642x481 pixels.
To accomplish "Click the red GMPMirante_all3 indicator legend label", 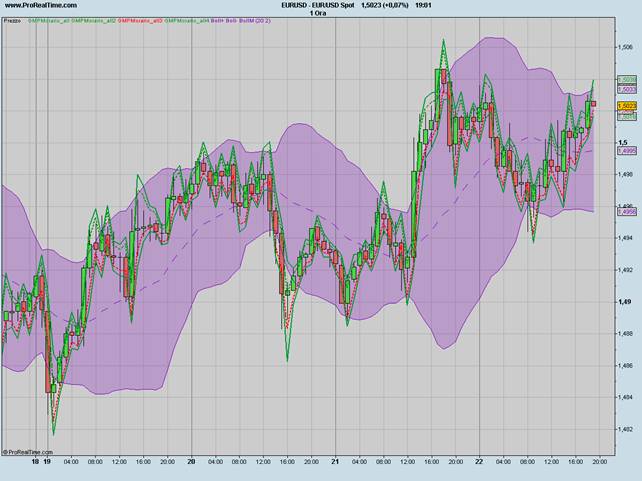I will pyautogui.click(x=140, y=20).
